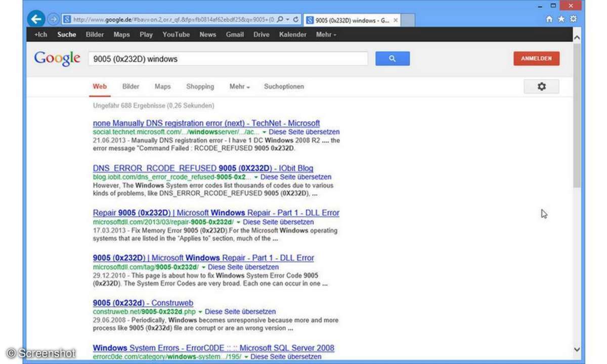The width and height of the screenshot is (607, 364).
Task: Expand arrow next to construweb.net result URL
Action: 200,312
